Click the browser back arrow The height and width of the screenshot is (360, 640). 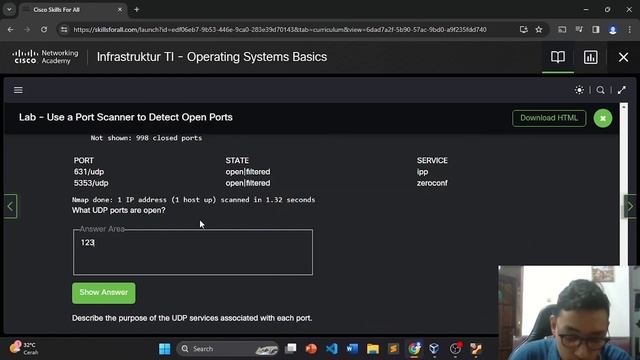(10, 29)
